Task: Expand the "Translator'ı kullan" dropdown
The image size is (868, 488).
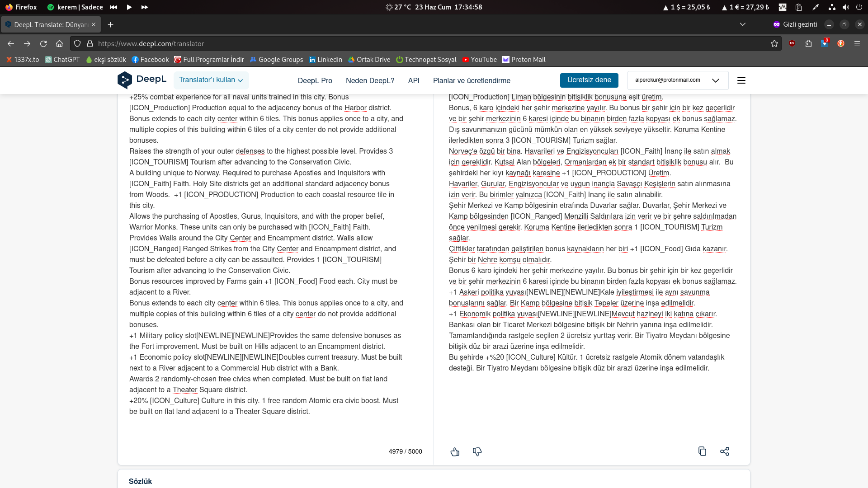Action: point(211,80)
